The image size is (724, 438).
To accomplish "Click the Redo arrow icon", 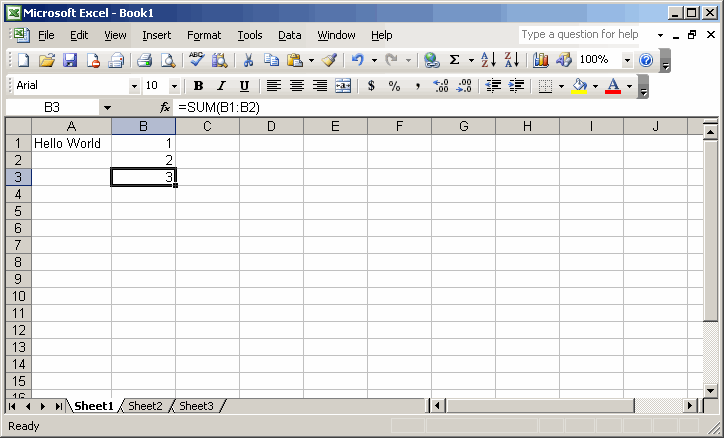I will coord(392,60).
